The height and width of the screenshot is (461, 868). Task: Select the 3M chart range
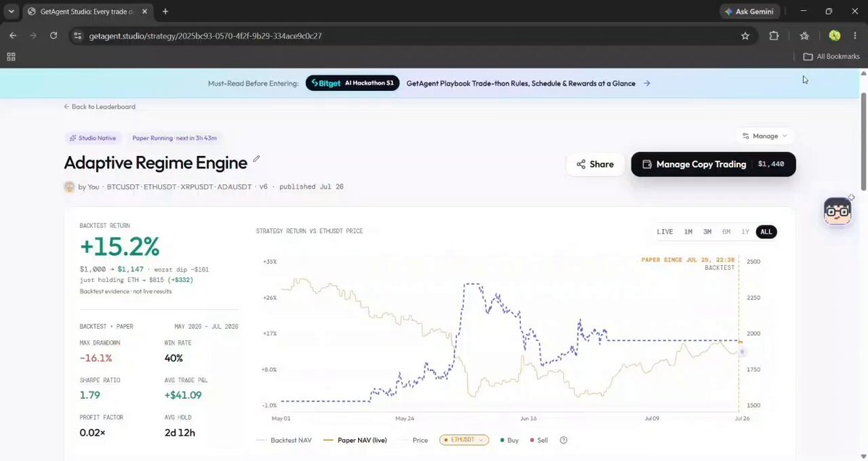(707, 232)
